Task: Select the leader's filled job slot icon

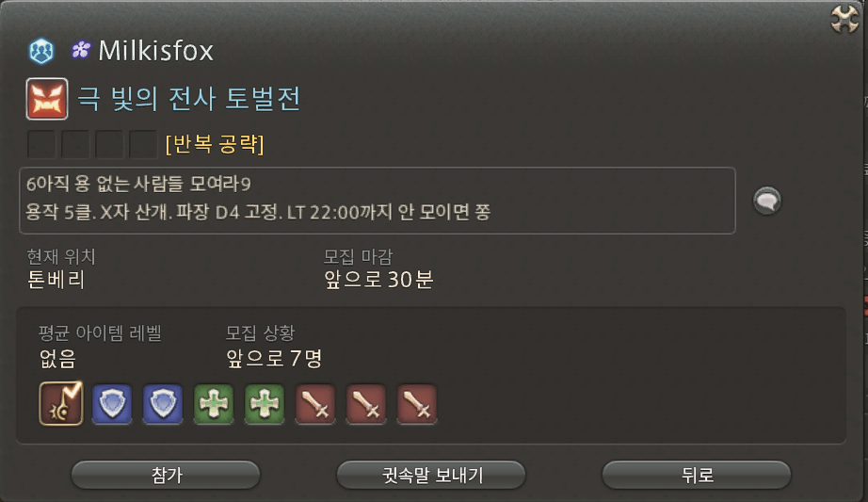Action: (x=61, y=403)
